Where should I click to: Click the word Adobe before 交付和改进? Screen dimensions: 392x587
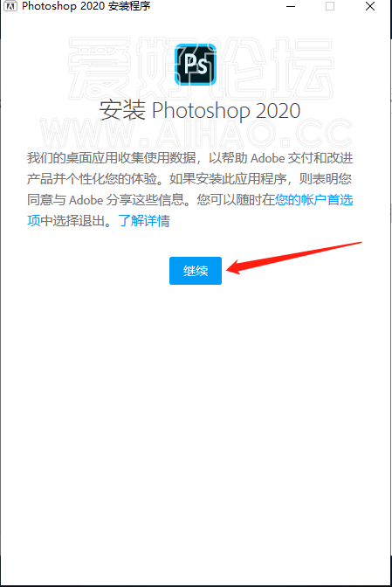pos(267,158)
